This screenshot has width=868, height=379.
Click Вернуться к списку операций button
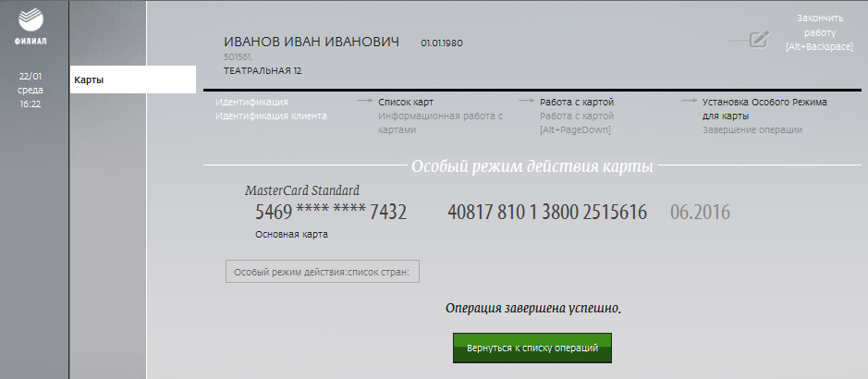(x=532, y=348)
